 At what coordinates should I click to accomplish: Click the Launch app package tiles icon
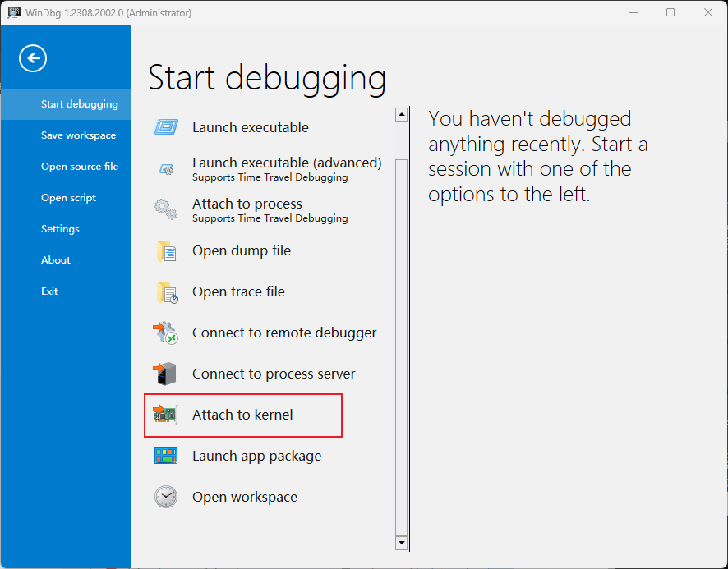[166, 456]
